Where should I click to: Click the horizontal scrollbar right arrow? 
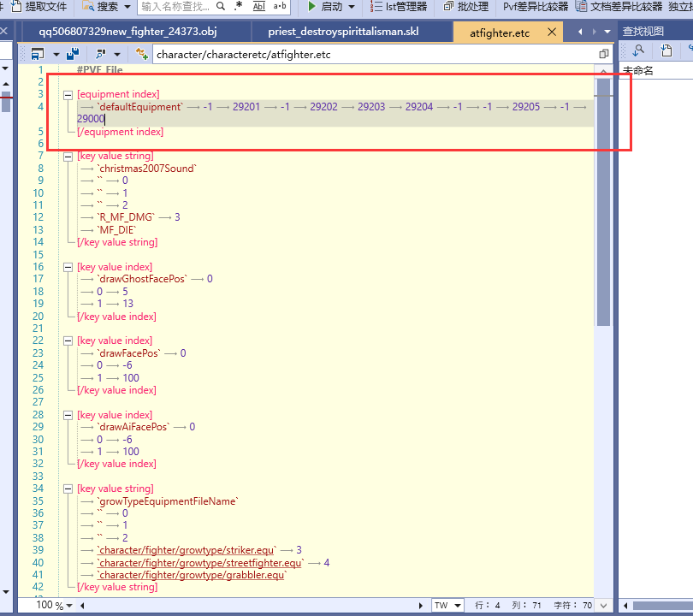click(421, 606)
